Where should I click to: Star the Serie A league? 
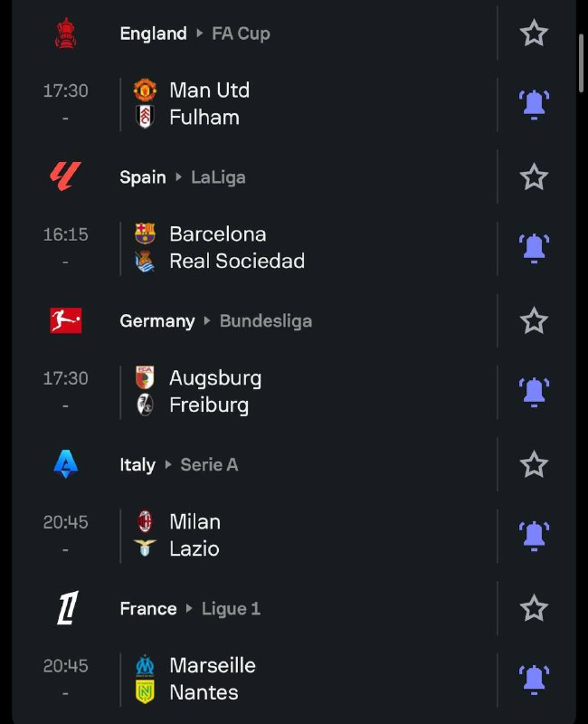point(534,464)
